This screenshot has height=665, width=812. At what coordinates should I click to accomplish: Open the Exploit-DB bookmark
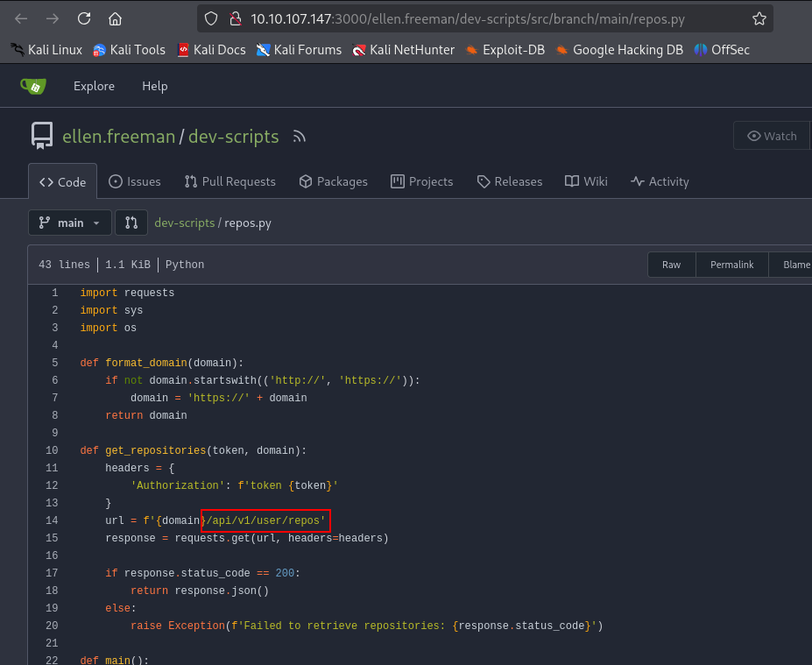coord(505,50)
